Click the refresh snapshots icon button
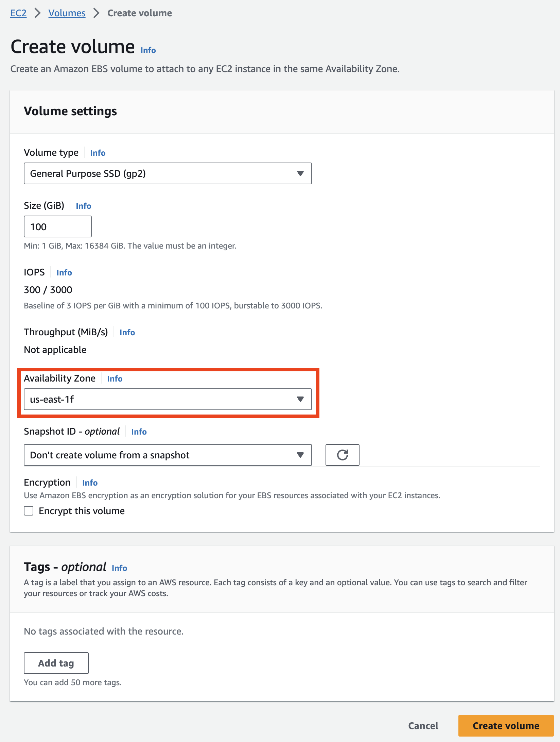The image size is (560, 742). 342,455
